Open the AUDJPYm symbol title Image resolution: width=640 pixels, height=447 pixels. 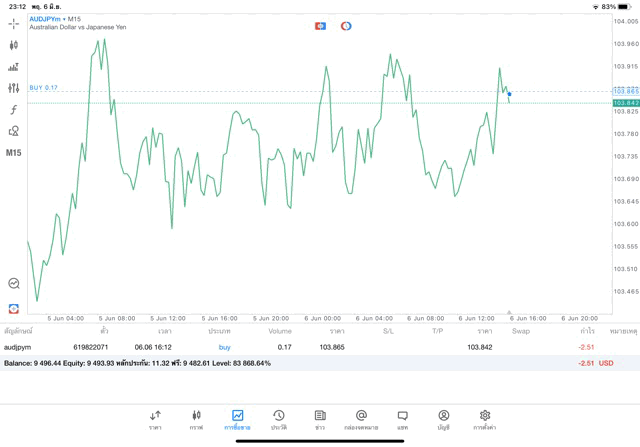click(x=48, y=19)
